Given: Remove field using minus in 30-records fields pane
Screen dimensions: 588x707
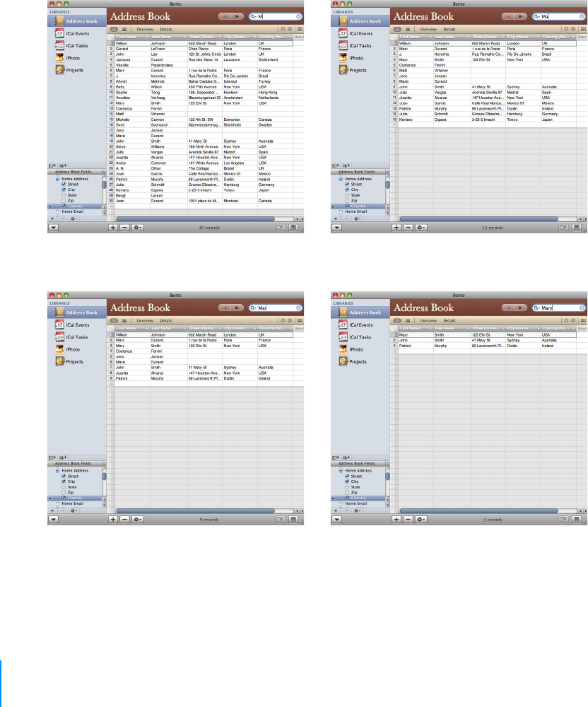Looking at the screenshot, I should click(63, 218).
